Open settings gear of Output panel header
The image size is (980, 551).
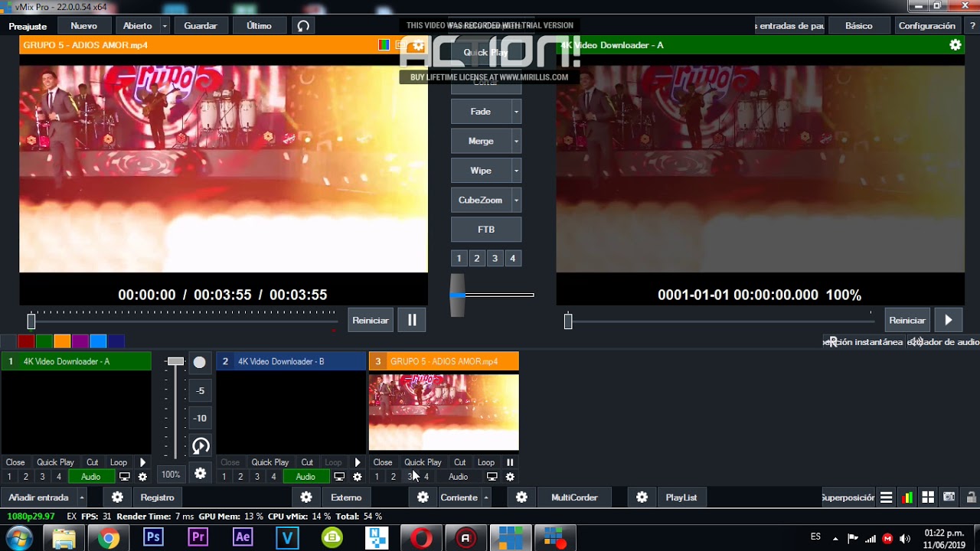pos(955,45)
